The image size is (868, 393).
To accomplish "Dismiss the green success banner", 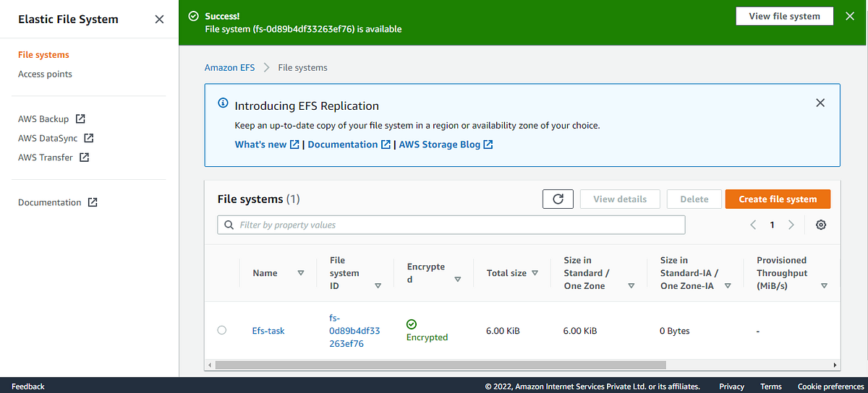I will point(850,16).
